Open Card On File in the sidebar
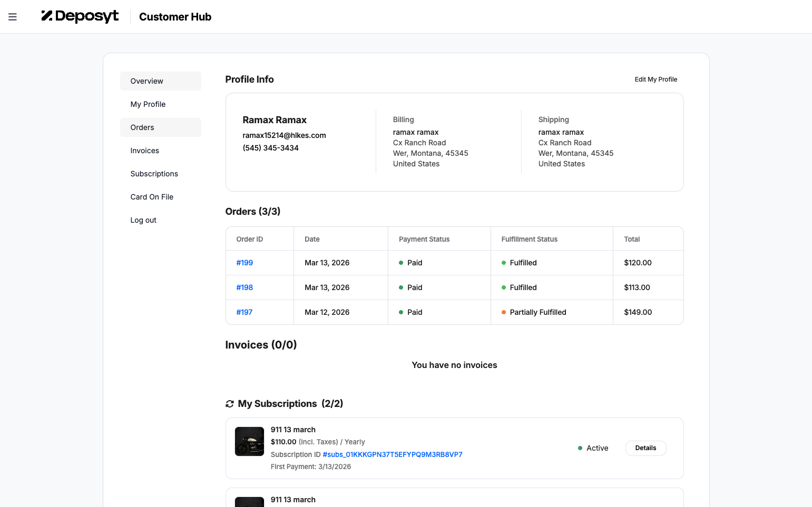Viewport: 812px width, 507px height. coord(161,197)
